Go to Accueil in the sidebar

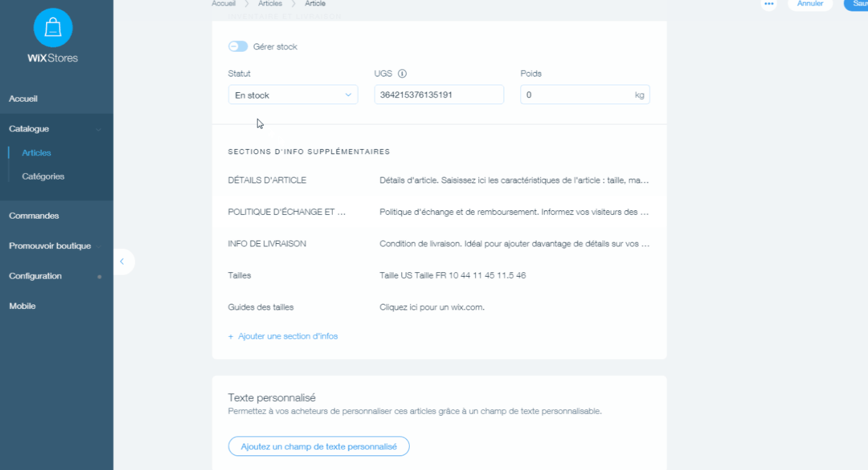(x=23, y=99)
